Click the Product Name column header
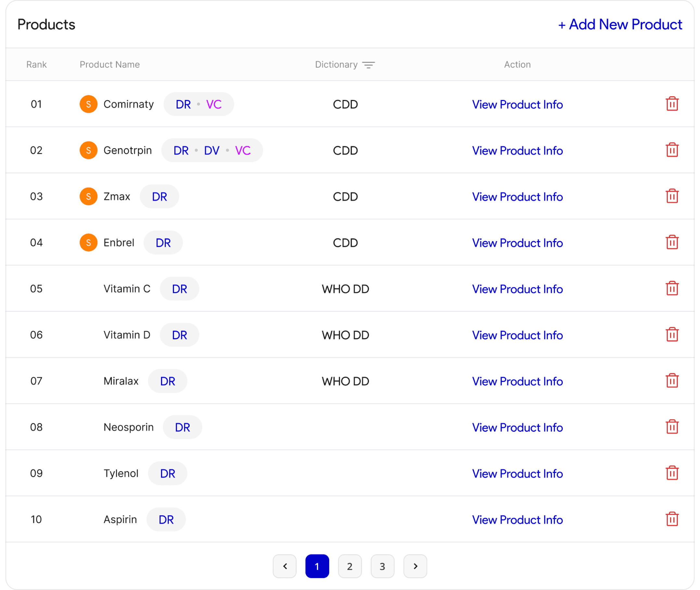Screen dimensions: 700x590 click(110, 65)
